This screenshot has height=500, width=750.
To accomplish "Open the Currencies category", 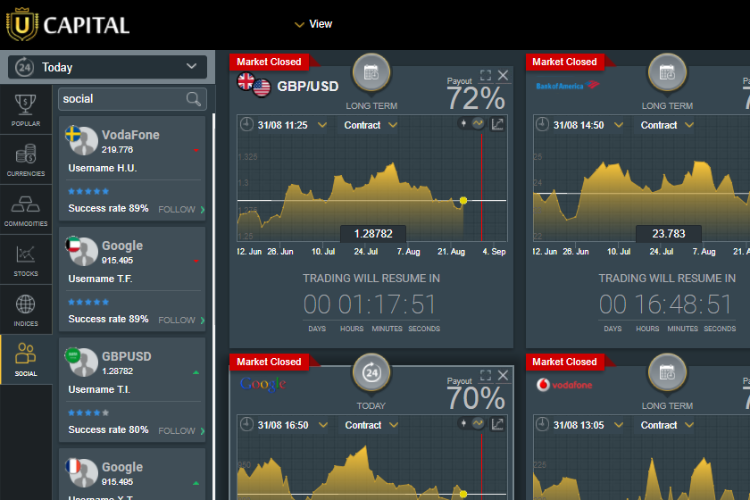I will 26,160.
